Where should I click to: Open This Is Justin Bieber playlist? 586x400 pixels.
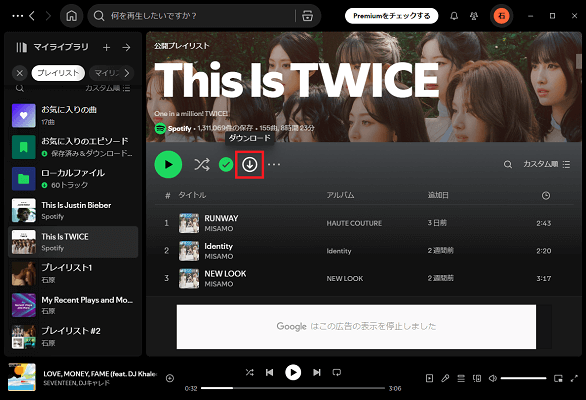pyautogui.click(x=73, y=210)
